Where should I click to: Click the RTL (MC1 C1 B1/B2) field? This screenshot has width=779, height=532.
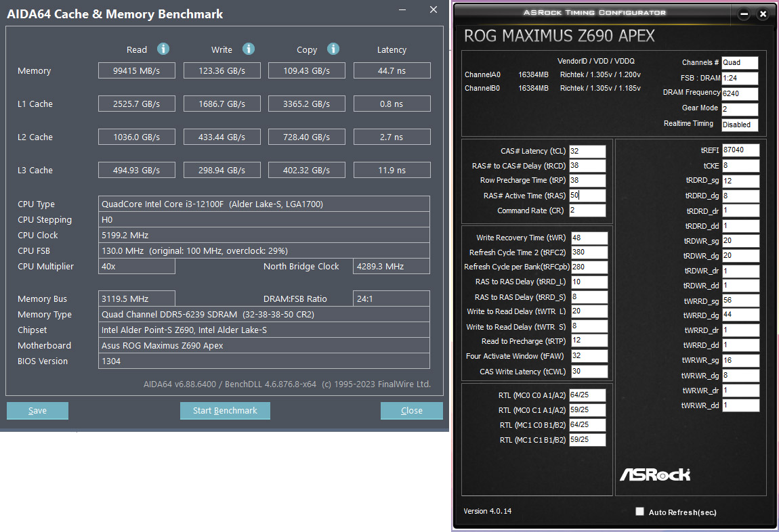tap(587, 439)
